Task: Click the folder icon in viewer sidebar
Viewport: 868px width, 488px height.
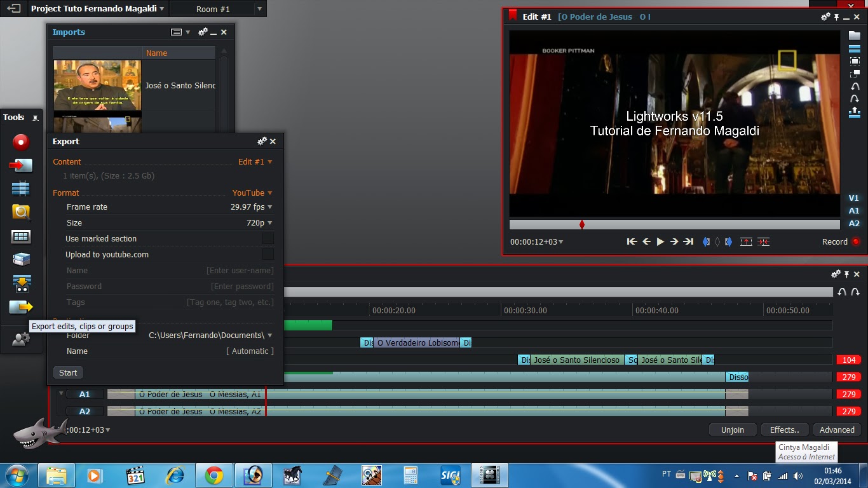Action: click(x=855, y=36)
